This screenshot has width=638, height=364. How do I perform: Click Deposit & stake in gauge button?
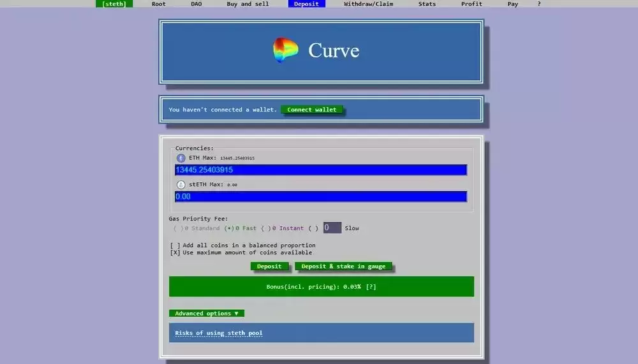[343, 266]
